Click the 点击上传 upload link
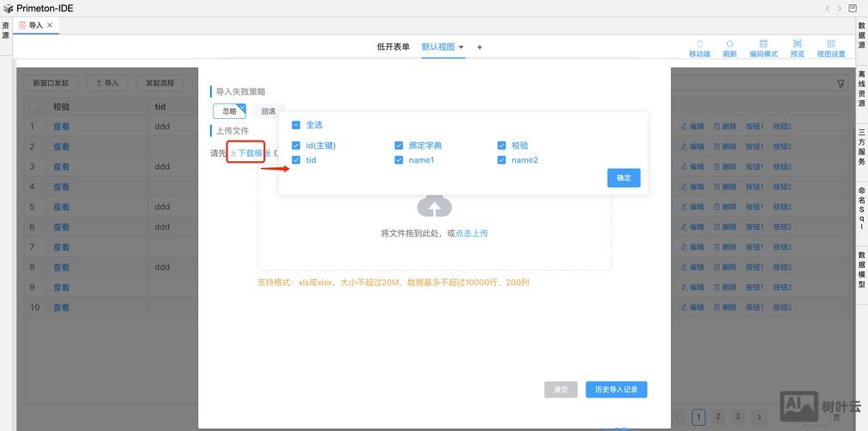868x431 pixels. tap(472, 234)
